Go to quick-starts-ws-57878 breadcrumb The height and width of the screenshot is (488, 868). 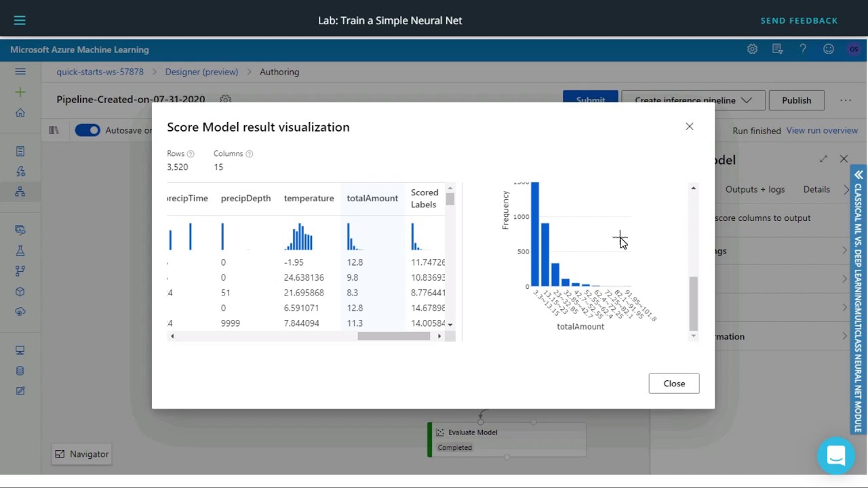[100, 72]
